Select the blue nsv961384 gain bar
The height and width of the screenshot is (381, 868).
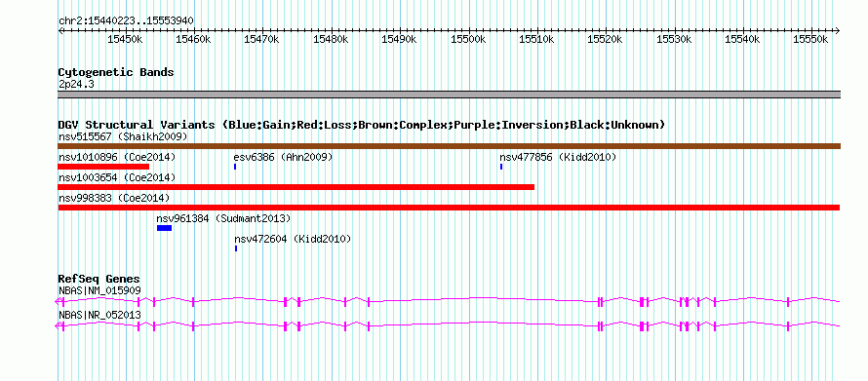[x=165, y=228]
